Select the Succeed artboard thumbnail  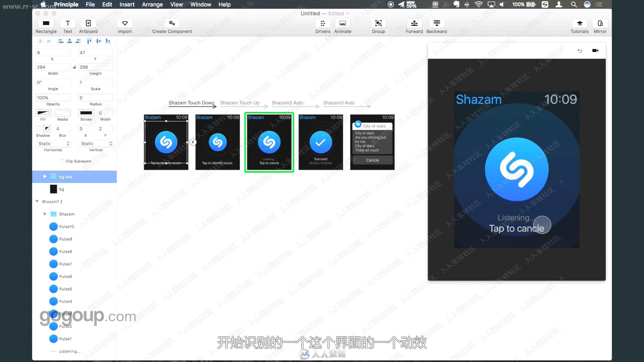[x=321, y=142]
